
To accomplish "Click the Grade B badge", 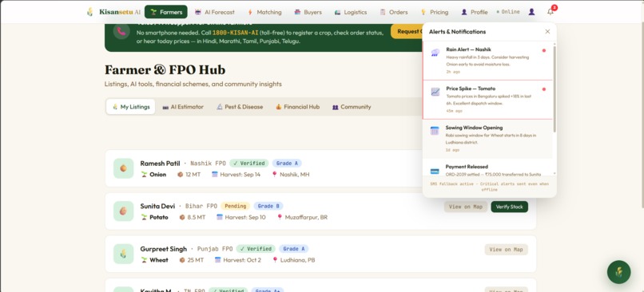I will click(x=268, y=206).
